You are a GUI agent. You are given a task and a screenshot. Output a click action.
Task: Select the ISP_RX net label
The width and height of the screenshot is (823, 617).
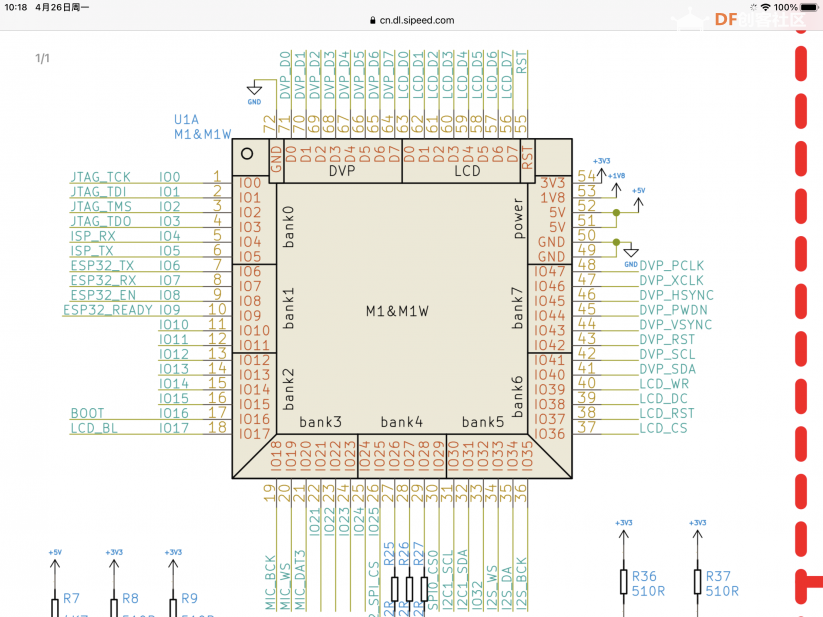tap(93, 236)
